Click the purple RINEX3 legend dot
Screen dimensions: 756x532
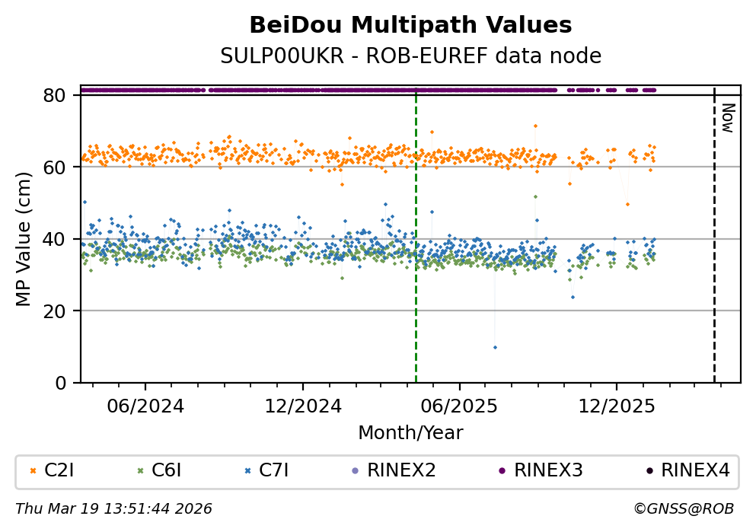tap(502, 471)
